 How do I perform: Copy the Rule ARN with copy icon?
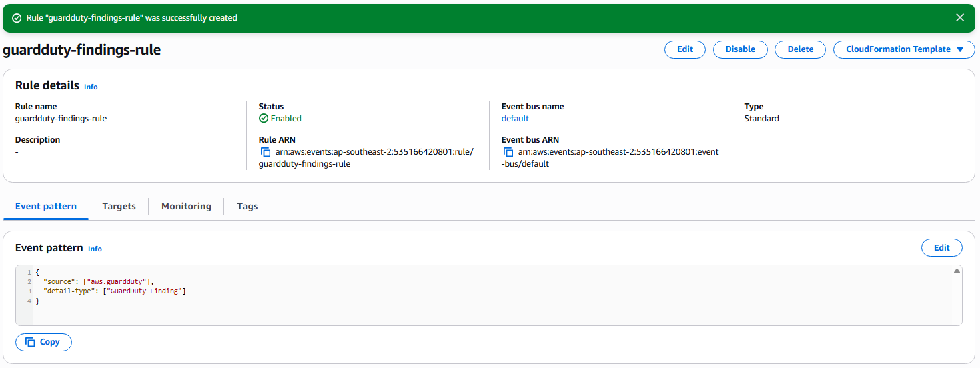click(266, 152)
